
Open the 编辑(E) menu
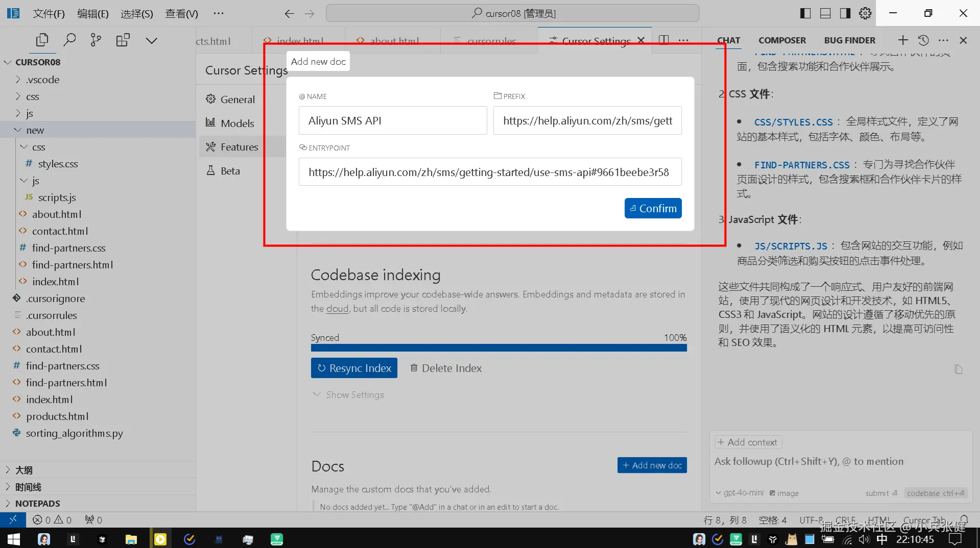pyautogui.click(x=92, y=14)
